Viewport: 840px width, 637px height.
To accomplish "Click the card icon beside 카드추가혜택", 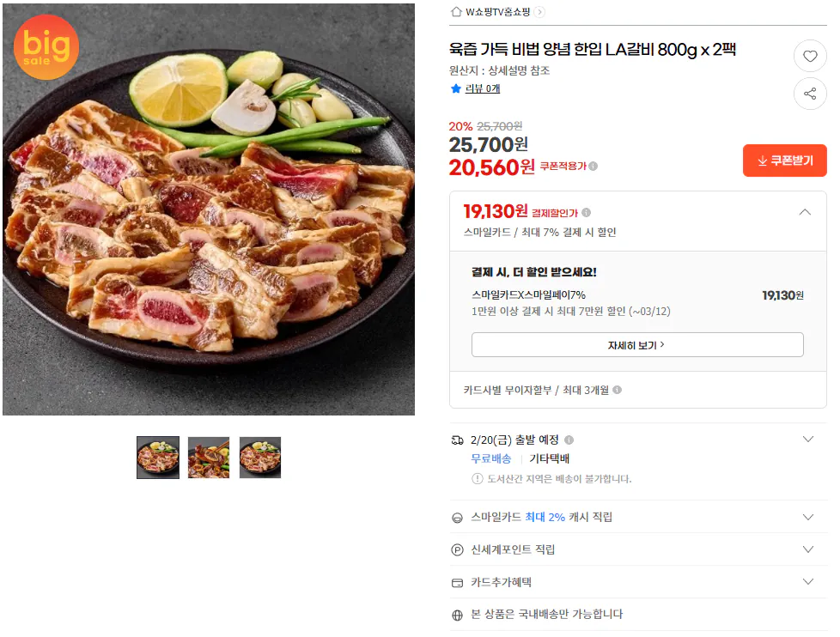I will pyautogui.click(x=456, y=582).
